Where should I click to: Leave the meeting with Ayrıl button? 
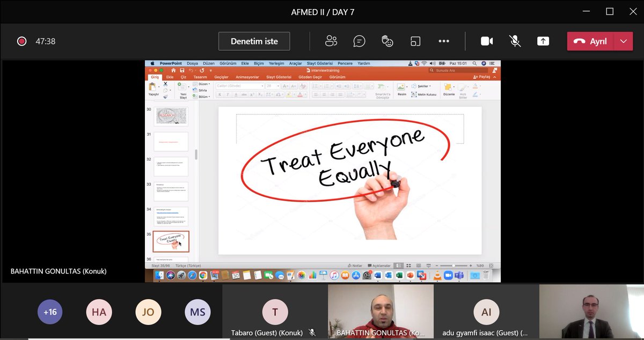click(x=590, y=41)
